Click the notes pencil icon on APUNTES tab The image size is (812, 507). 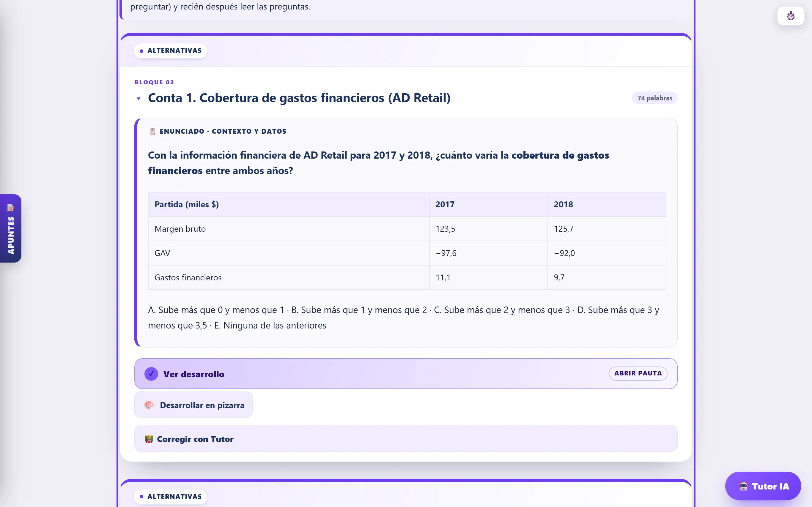point(11,208)
